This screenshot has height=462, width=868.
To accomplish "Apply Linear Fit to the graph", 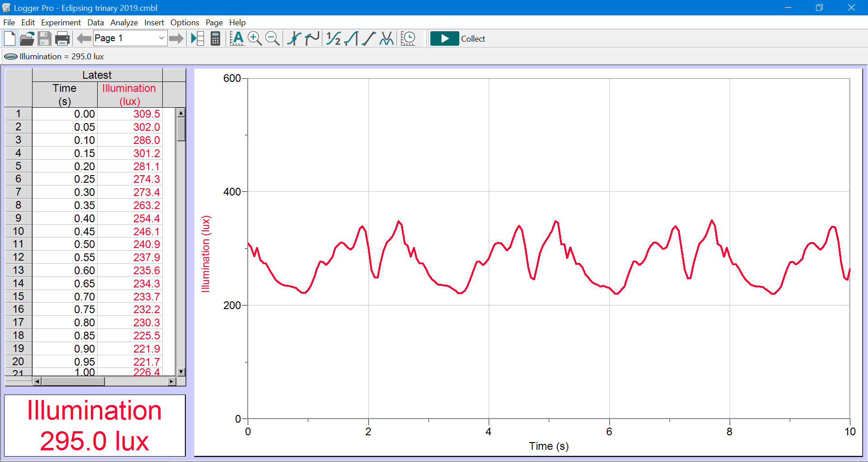I will [369, 39].
